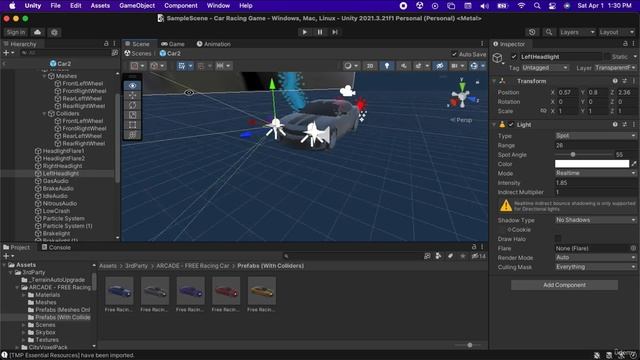The height and width of the screenshot is (360, 640).
Task: Select RightHeadlight in Hierarchy
Action: (x=58, y=166)
